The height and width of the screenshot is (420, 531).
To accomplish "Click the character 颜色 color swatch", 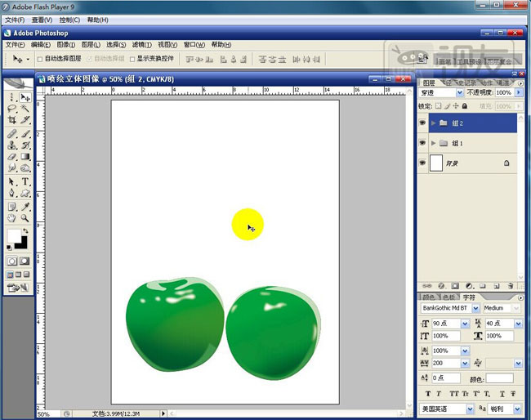I will pos(500,379).
